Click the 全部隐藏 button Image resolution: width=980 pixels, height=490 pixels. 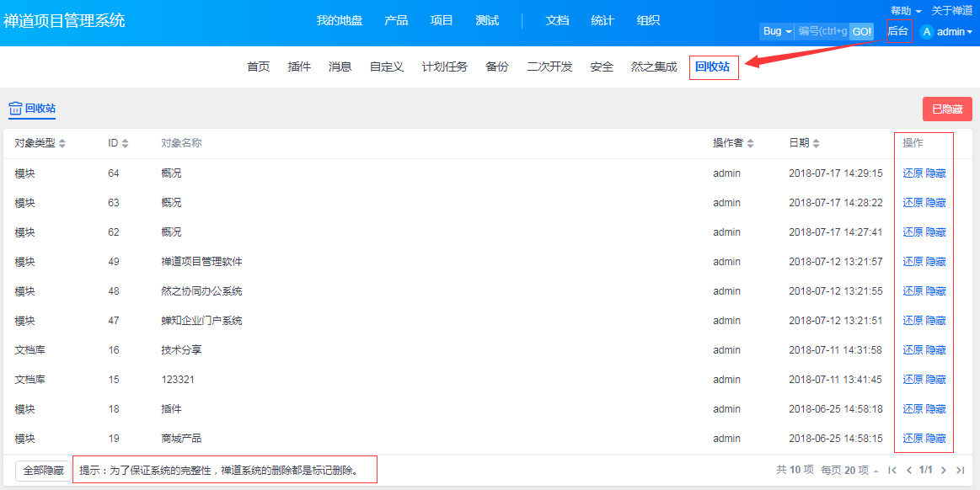[x=43, y=471]
